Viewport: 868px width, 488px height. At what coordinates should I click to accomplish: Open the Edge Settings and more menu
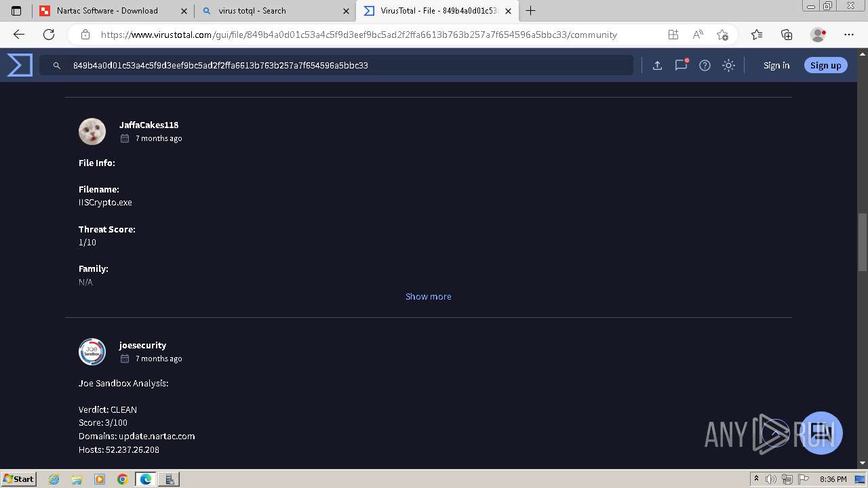pyautogui.click(x=849, y=35)
